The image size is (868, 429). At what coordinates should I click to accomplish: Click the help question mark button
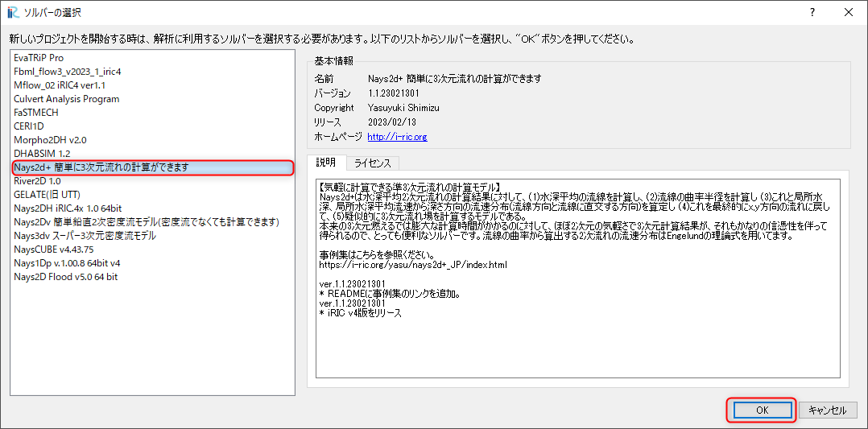pyautogui.click(x=812, y=13)
